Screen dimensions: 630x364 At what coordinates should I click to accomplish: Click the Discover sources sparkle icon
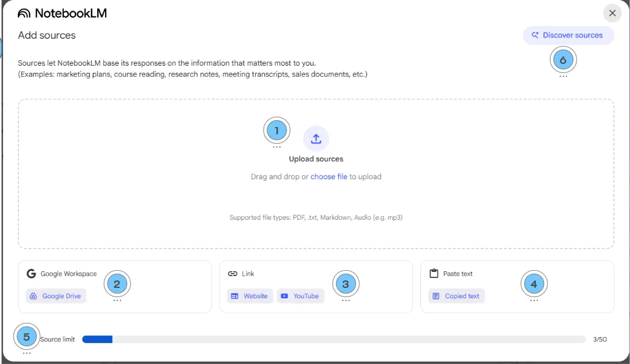click(534, 35)
